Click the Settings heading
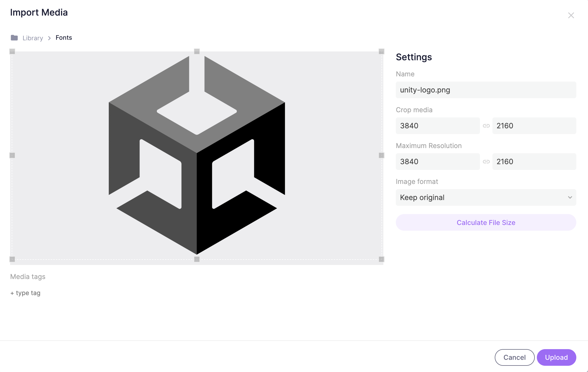This screenshot has height=372, width=588. (414, 57)
